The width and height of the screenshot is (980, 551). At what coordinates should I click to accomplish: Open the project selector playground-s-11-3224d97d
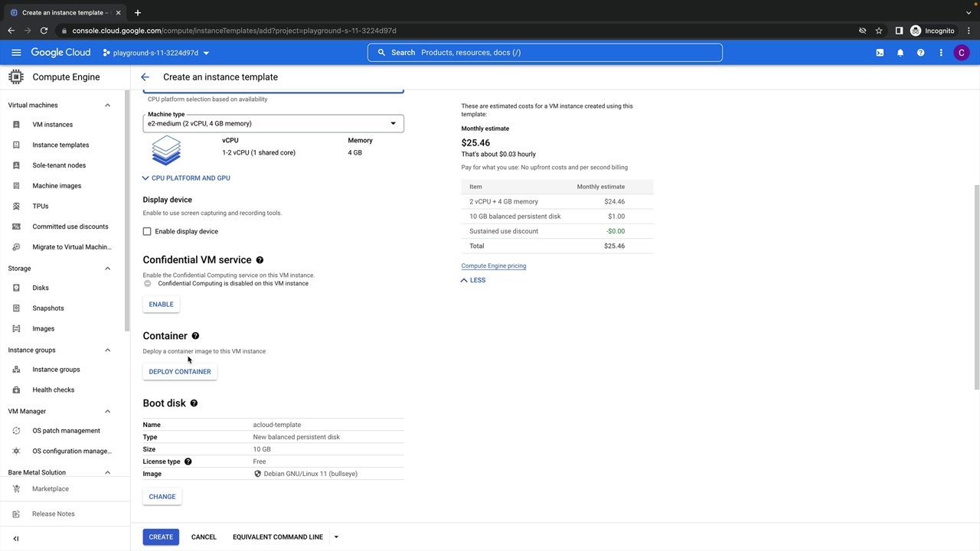(156, 53)
